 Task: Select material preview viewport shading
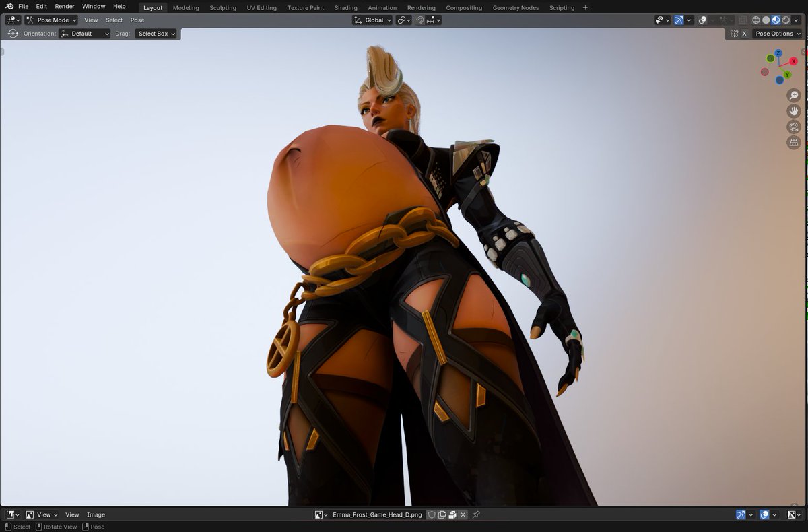(776, 20)
